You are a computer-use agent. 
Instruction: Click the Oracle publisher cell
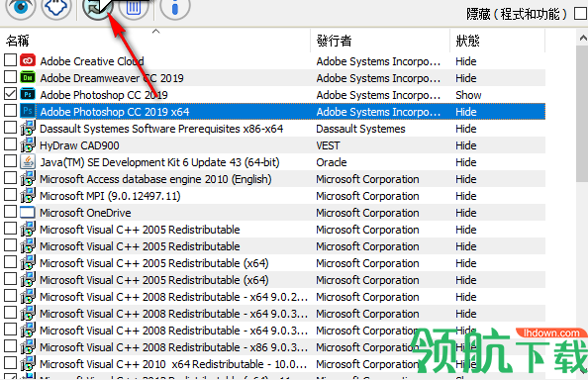[332, 162]
